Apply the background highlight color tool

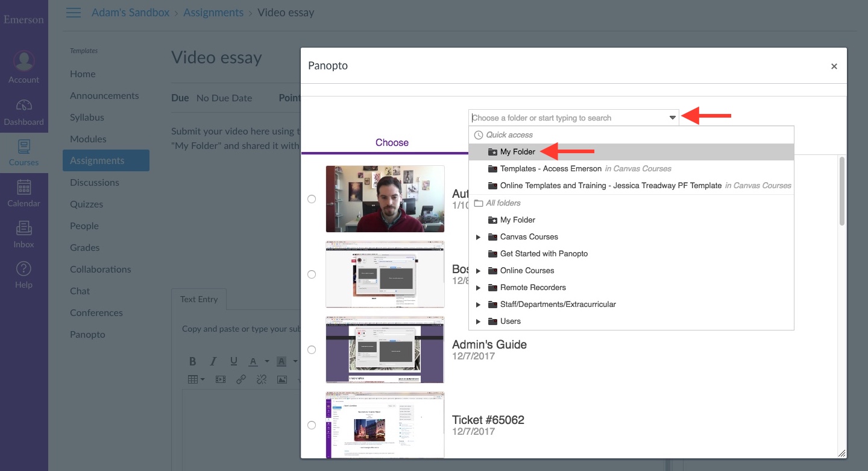pyautogui.click(x=281, y=362)
